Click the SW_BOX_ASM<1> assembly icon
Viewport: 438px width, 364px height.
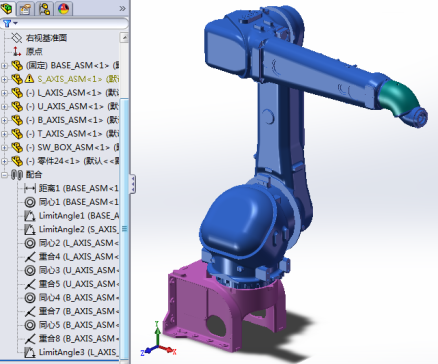pos(17,147)
